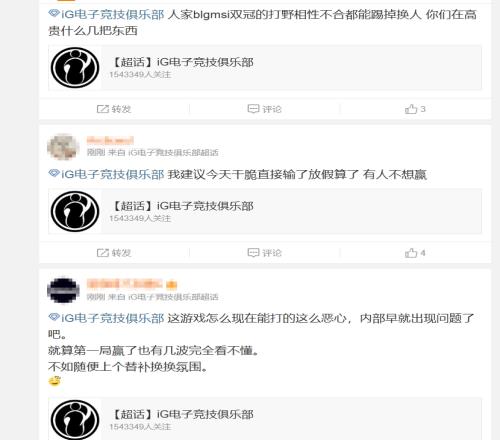The image size is (500, 440).
Task: Like the first post with 3 likes
Action: [x=415, y=109]
